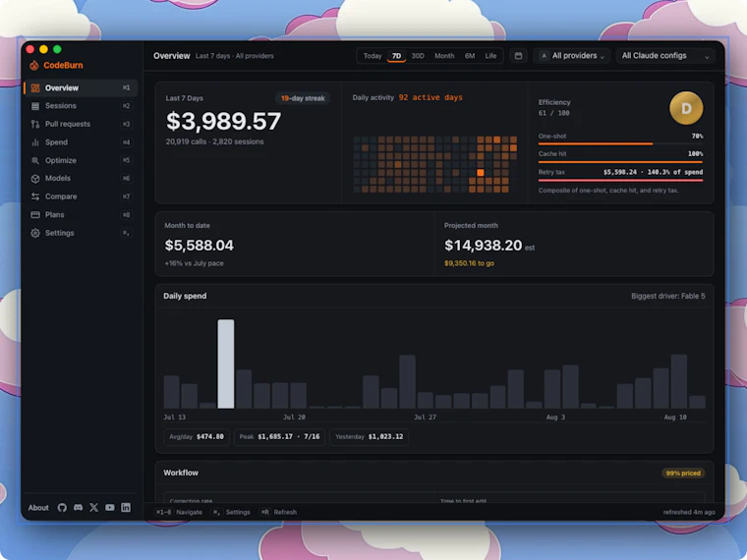Click the Plans card icon
This screenshot has height=560, width=747.
pos(35,215)
